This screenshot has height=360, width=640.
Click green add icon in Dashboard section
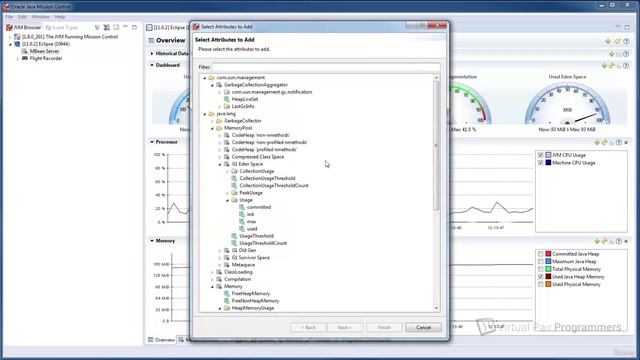[604, 65]
